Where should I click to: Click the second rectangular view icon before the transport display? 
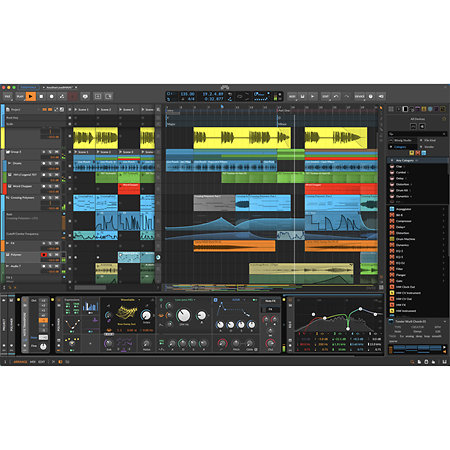(x=108, y=96)
